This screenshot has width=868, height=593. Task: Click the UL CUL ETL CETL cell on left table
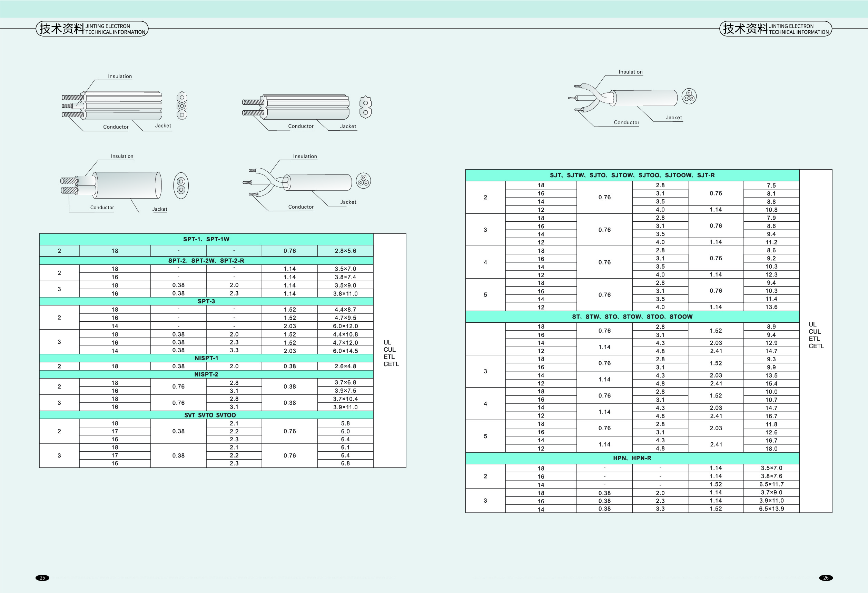click(x=390, y=353)
